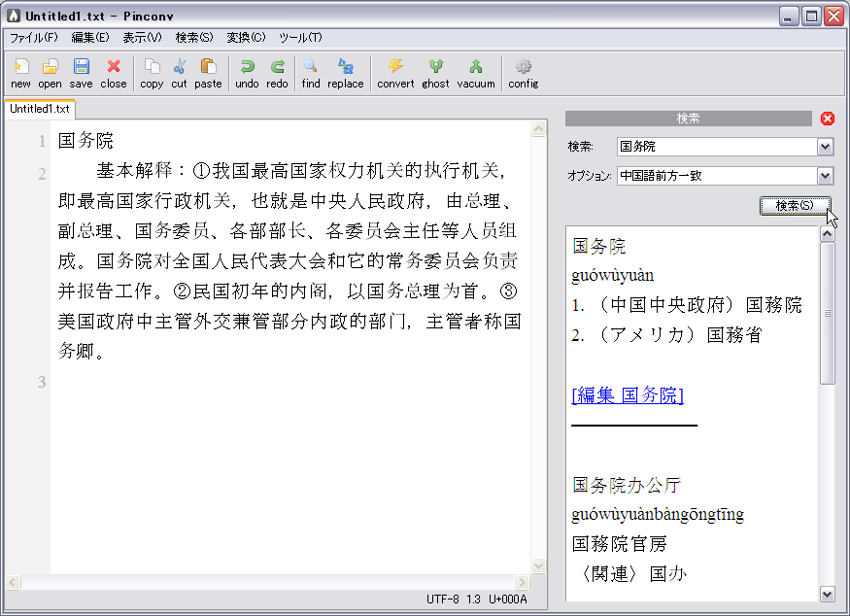Click U+000A code point in status bar

click(507, 599)
